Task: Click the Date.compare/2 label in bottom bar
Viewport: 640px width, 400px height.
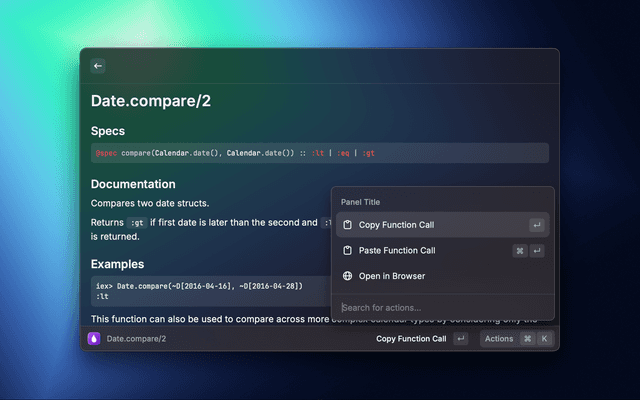Action: [136, 339]
